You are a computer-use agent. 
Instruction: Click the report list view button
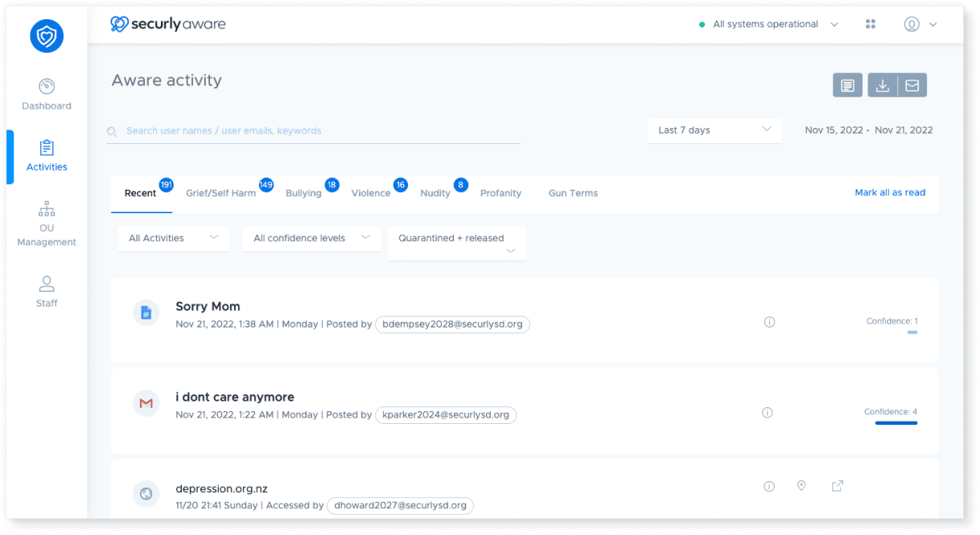pos(847,85)
